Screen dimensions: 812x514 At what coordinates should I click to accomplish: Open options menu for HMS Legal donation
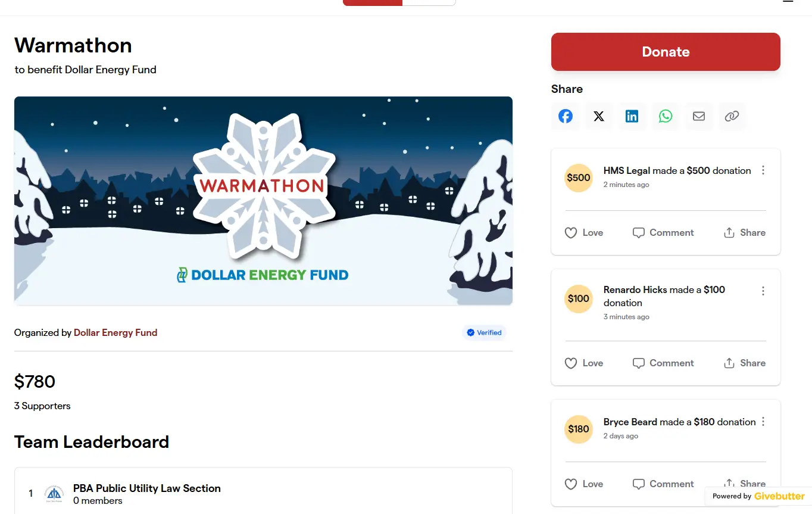[x=763, y=170]
